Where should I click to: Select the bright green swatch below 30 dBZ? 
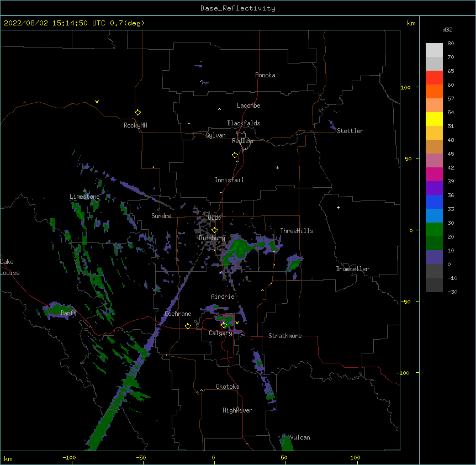click(x=434, y=230)
